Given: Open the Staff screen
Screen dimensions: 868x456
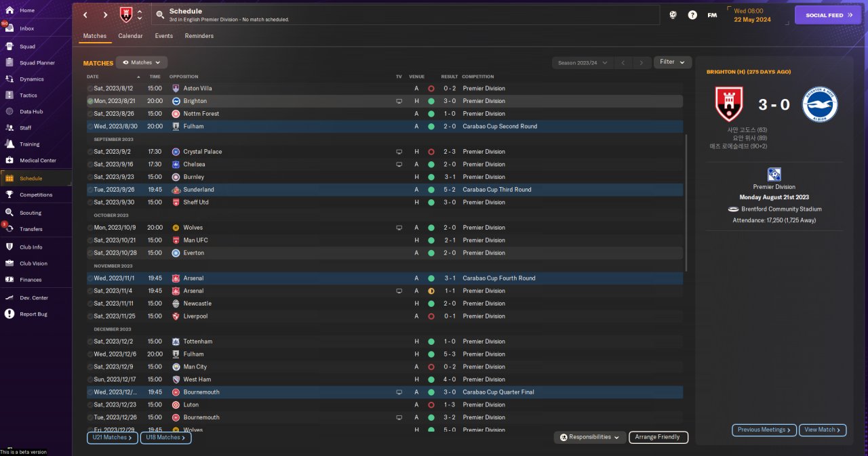Looking at the screenshot, I should [26, 128].
